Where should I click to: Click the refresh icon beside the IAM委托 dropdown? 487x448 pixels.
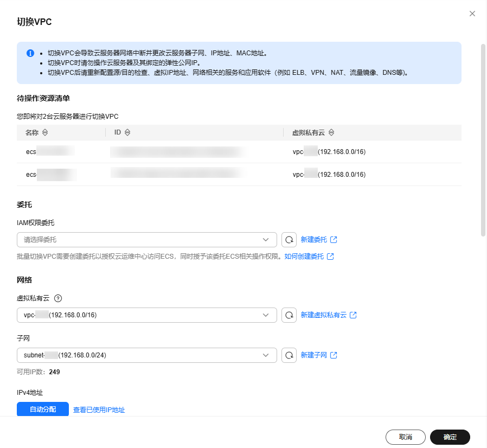click(289, 239)
